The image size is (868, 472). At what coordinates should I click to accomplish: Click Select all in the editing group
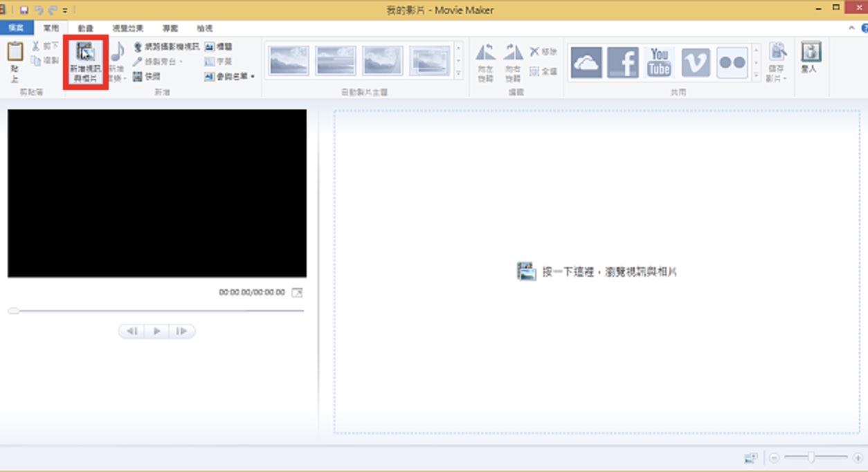click(x=543, y=71)
